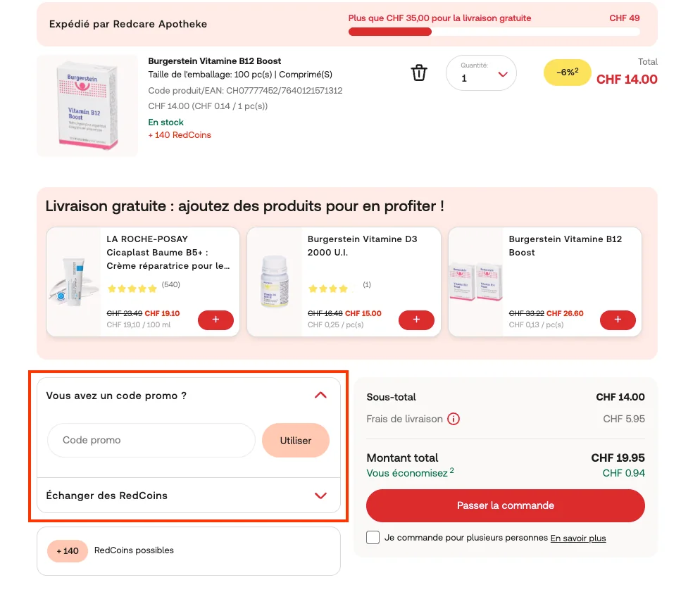Viewport: 700px width, 599px height.
Task: Expand the Échanger des RedCoins section
Action: (x=189, y=496)
